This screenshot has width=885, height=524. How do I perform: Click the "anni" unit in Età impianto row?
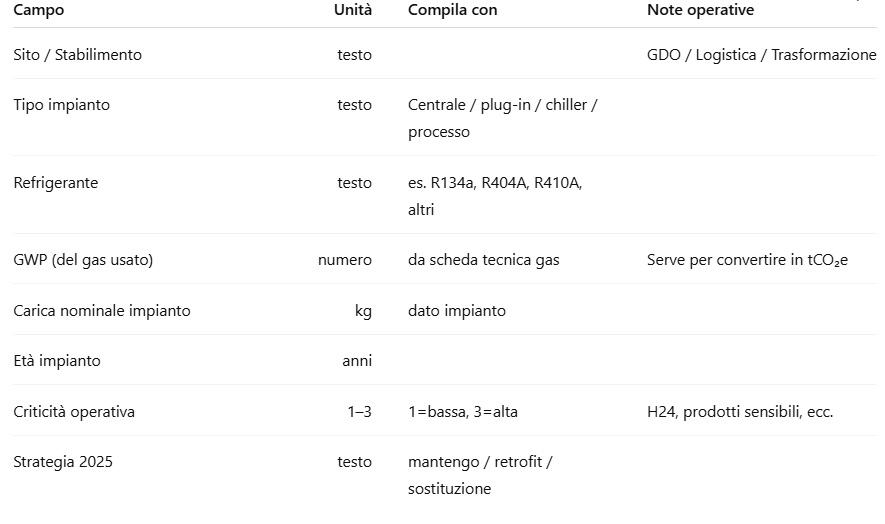[x=357, y=361]
